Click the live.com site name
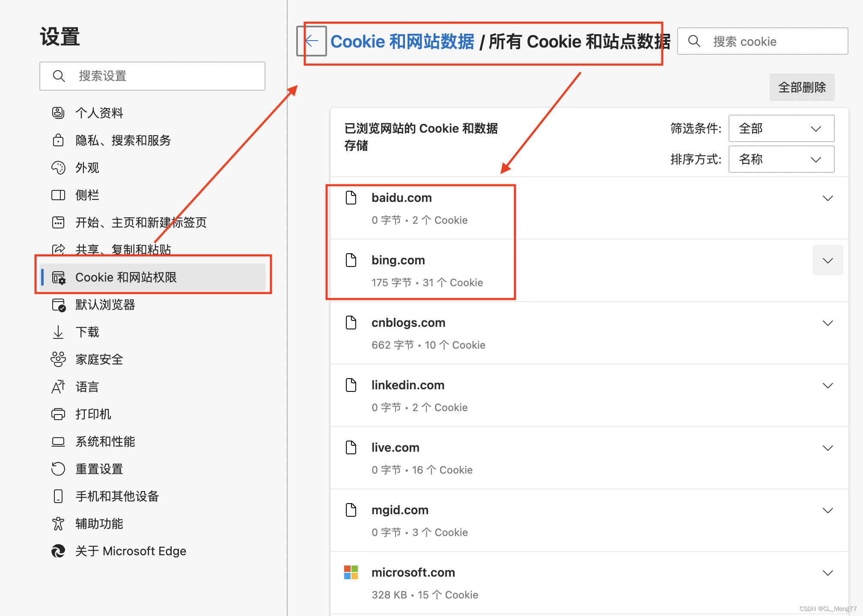This screenshot has width=863, height=616. click(396, 447)
